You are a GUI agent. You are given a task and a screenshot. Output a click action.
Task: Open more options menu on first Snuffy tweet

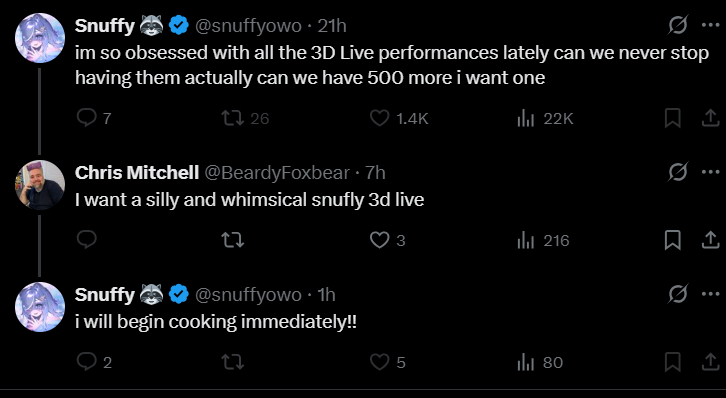pos(710,25)
